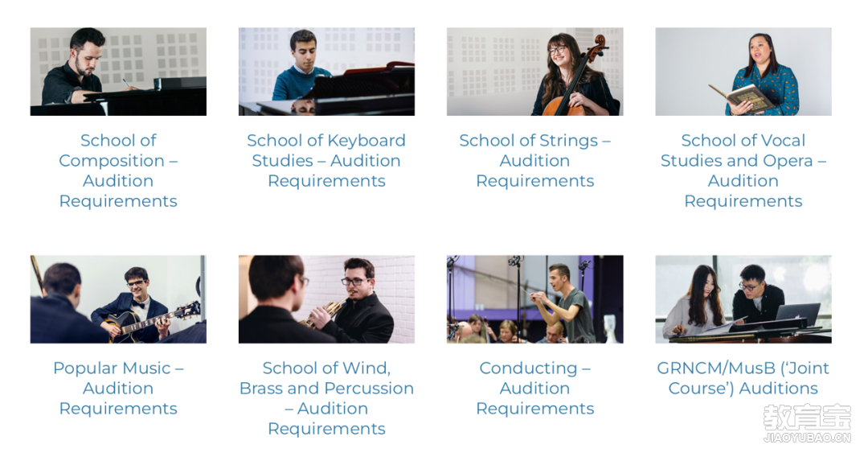Select the saxophonist image for Wind and Brass
The width and height of the screenshot is (868, 461).
point(326,299)
